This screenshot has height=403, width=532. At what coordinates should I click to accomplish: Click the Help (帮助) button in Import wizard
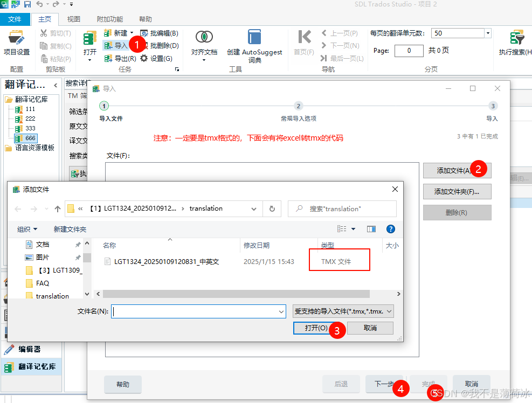[x=123, y=384]
